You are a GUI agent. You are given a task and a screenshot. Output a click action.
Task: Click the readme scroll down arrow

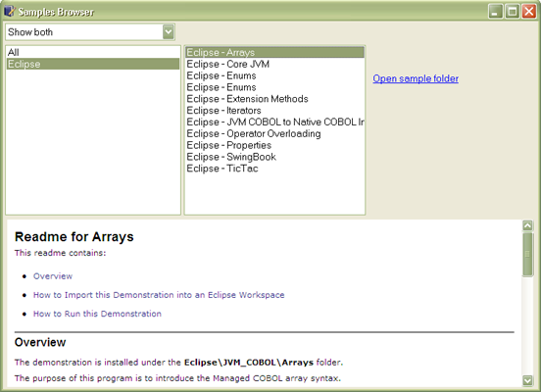[527, 380]
